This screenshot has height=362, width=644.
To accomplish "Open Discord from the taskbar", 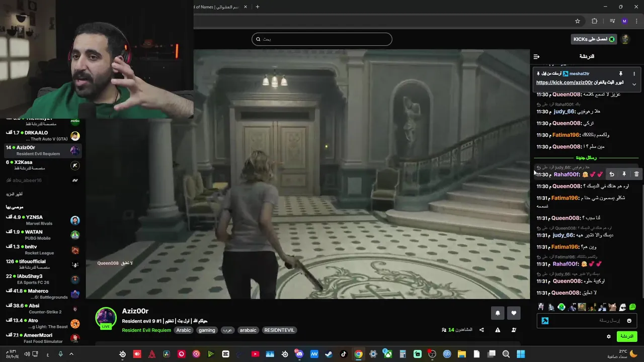I will click(x=300, y=354).
